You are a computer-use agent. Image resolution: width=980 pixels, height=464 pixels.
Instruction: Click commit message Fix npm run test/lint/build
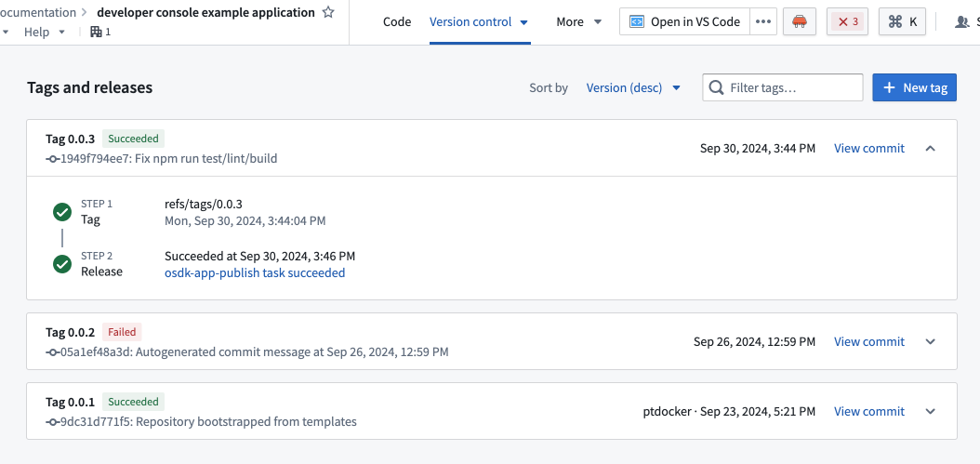point(206,159)
